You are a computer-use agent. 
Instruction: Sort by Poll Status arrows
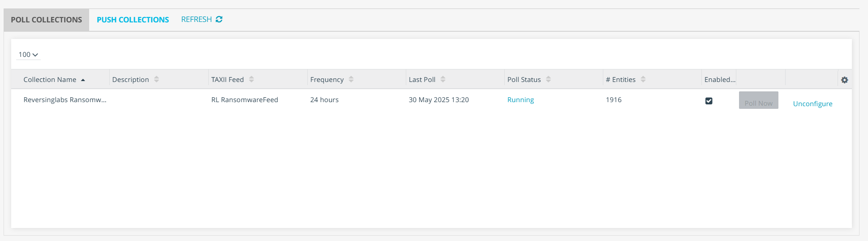click(548, 79)
